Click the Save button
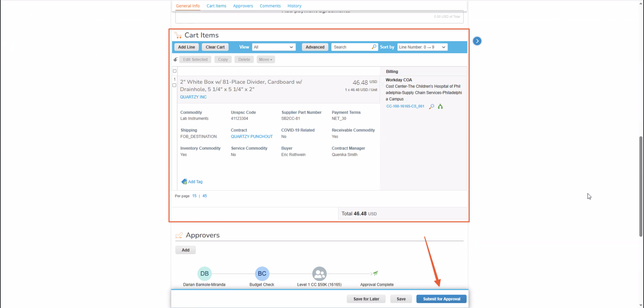Image resolution: width=644 pixels, height=308 pixels. (401, 299)
